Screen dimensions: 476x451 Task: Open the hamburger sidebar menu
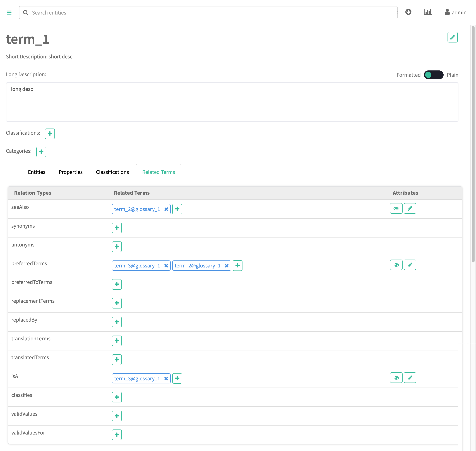click(9, 13)
